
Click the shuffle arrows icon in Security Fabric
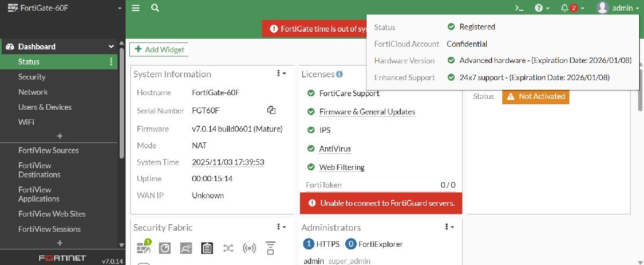pos(228,248)
